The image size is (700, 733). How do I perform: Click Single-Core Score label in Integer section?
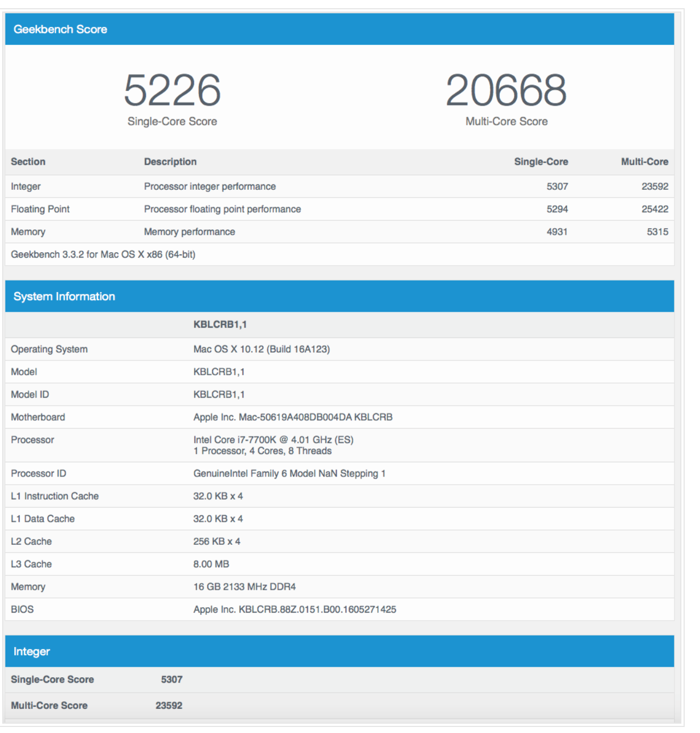pos(52,679)
